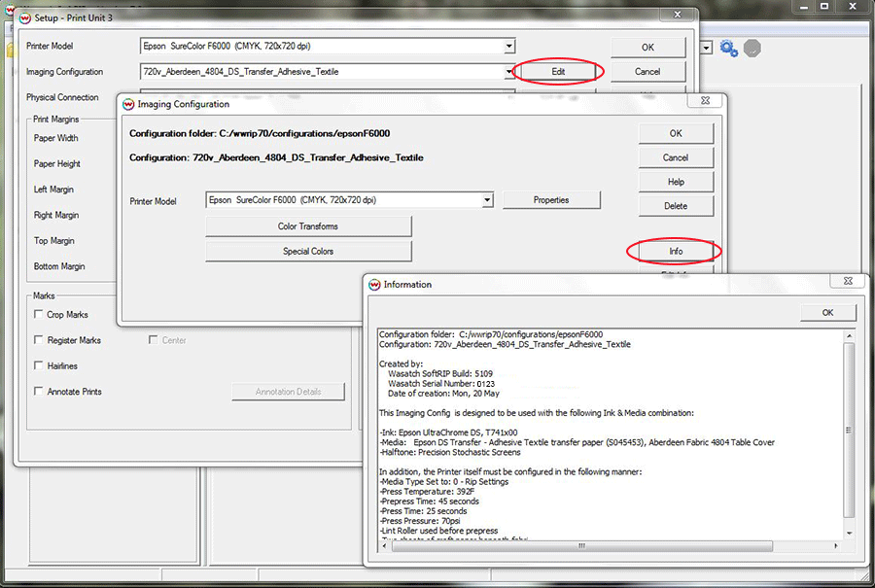Open Color Transforms
875x588 pixels.
point(308,225)
